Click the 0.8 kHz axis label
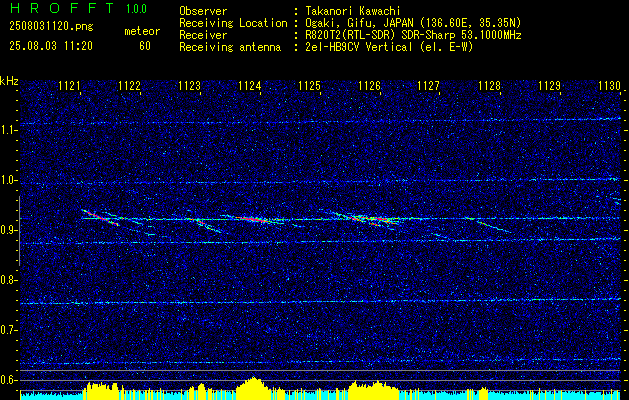This screenshot has width=629, height=400. [9, 280]
